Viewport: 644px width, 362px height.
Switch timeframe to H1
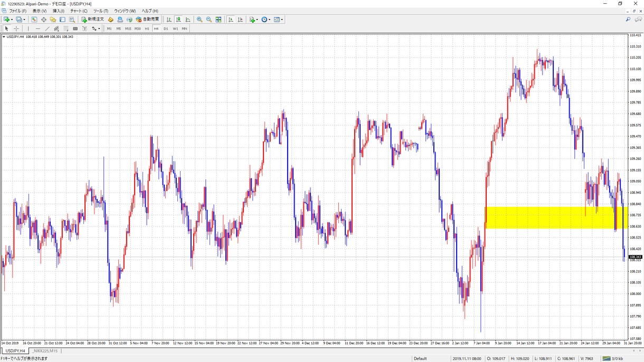pos(147,28)
